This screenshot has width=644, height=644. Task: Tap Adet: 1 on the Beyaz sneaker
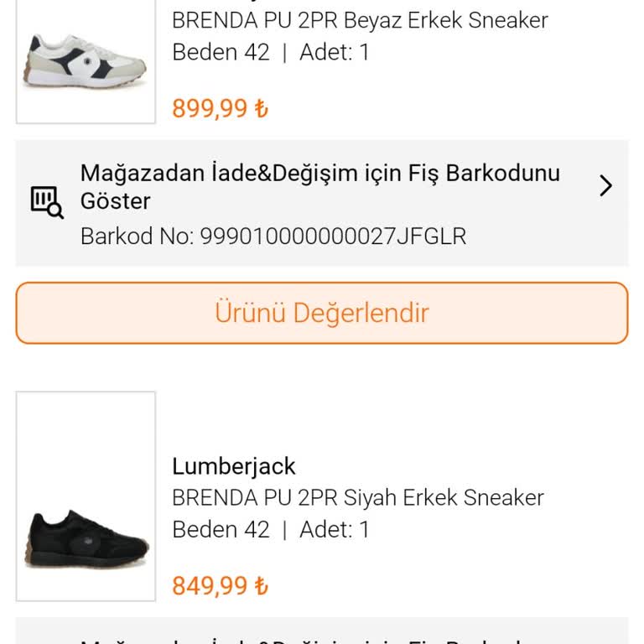(x=335, y=53)
